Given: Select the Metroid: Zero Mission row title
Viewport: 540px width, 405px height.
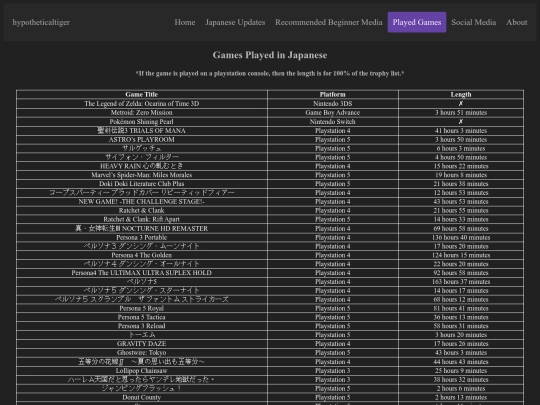Looking at the screenshot, I should (x=142, y=113).
